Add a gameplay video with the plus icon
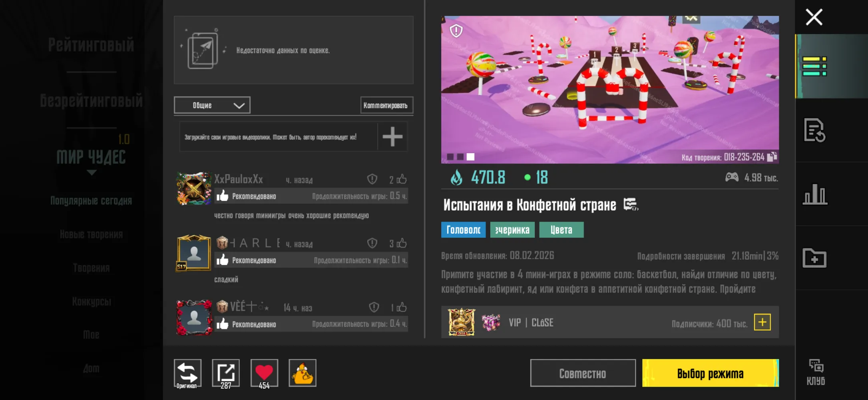 click(x=392, y=137)
